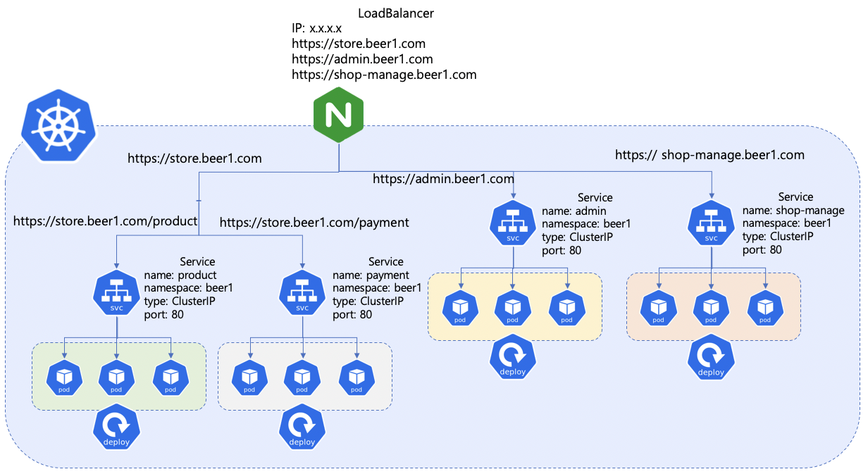Click the Kubernetes helm wheel logo
Screen dimensions: 868x474
pyautogui.click(x=59, y=127)
